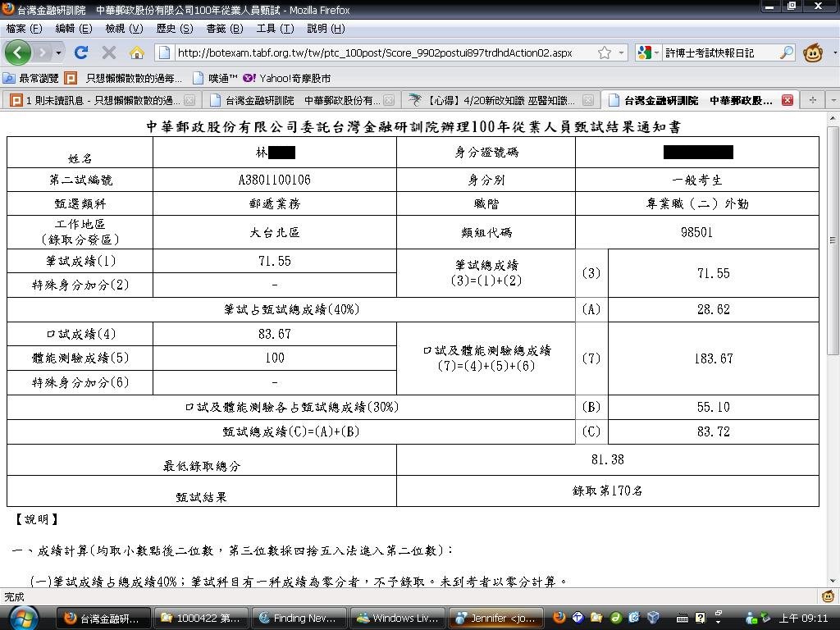Click the vertical scrollbar thumb
The height and width of the screenshot is (630, 840).
coord(833,240)
